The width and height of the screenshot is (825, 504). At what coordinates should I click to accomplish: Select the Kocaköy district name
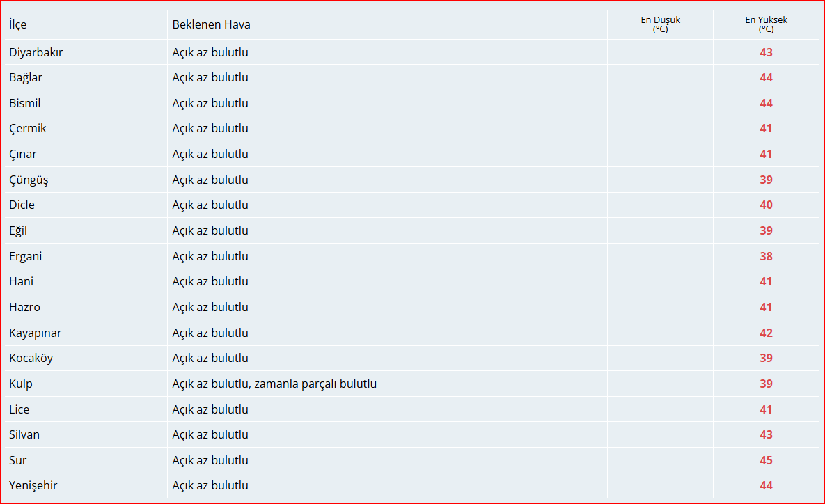(31, 358)
